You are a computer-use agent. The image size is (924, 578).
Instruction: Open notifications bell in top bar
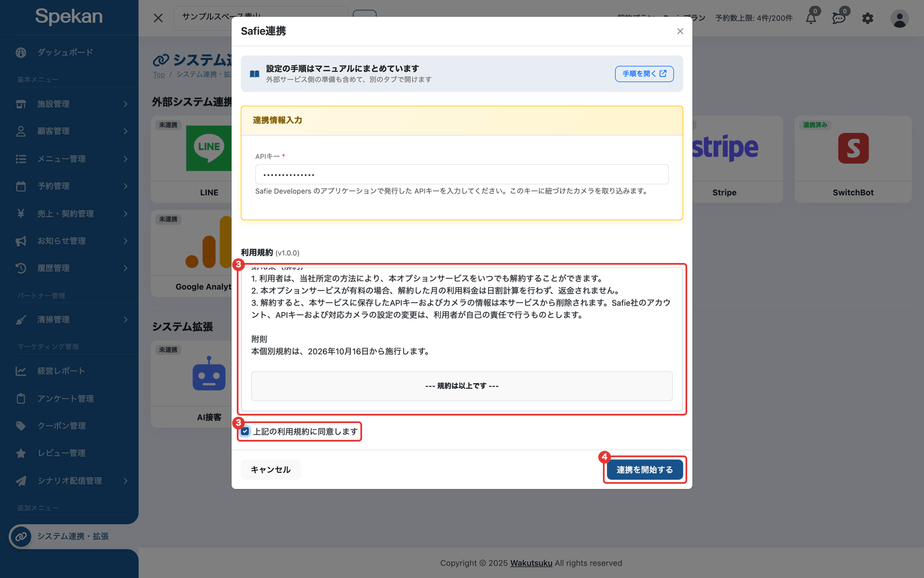811,18
